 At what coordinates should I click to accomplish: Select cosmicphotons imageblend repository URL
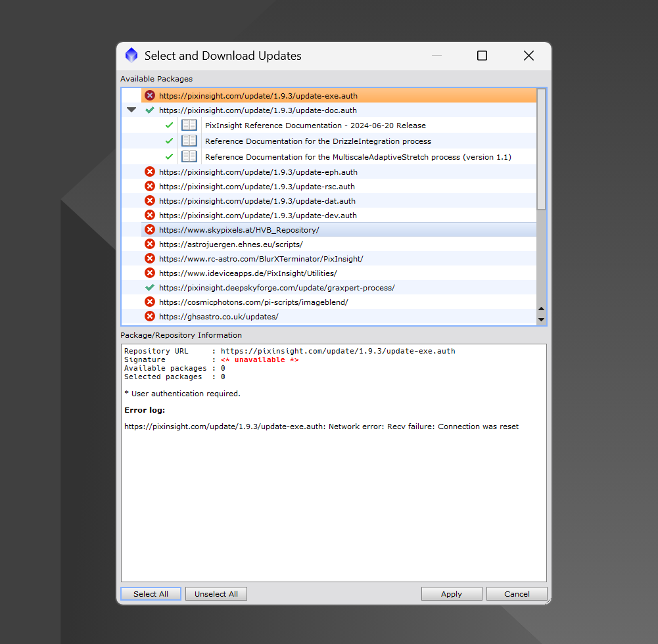(x=254, y=302)
